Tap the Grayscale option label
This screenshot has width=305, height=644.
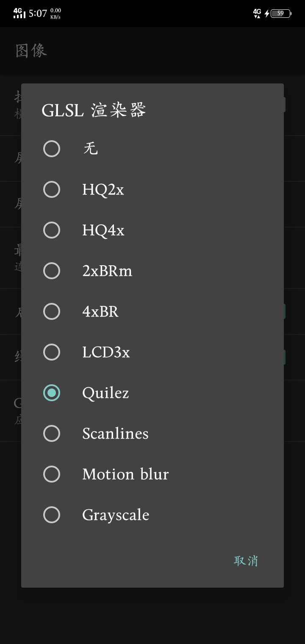(116, 515)
